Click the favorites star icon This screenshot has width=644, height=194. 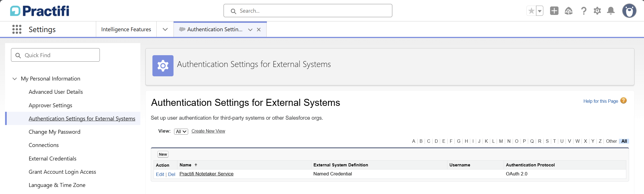coord(531,11)
